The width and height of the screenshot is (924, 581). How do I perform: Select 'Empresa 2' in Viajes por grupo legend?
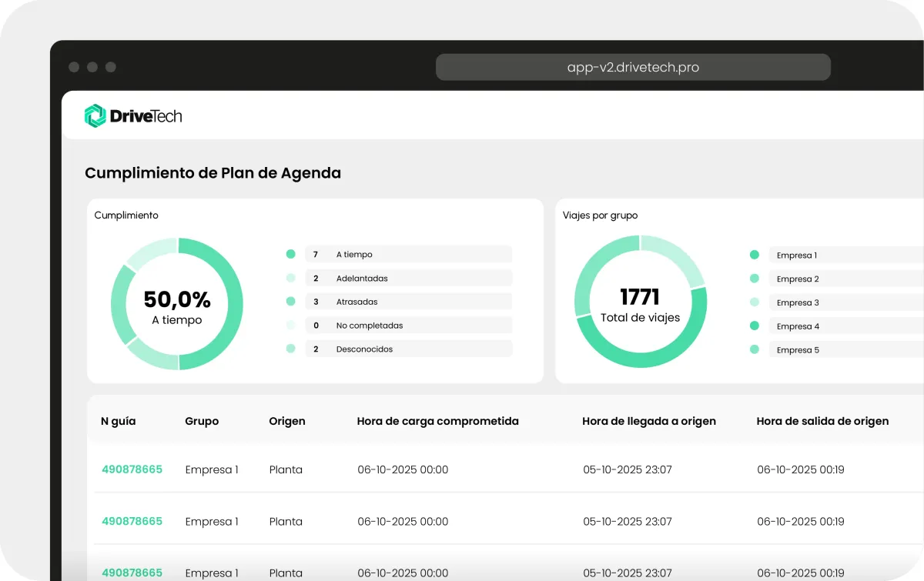846,279
